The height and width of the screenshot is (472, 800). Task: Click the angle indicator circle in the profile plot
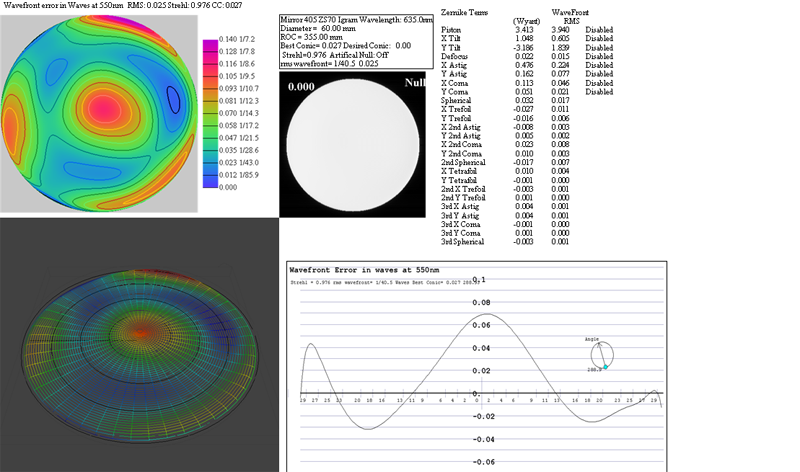602,355
